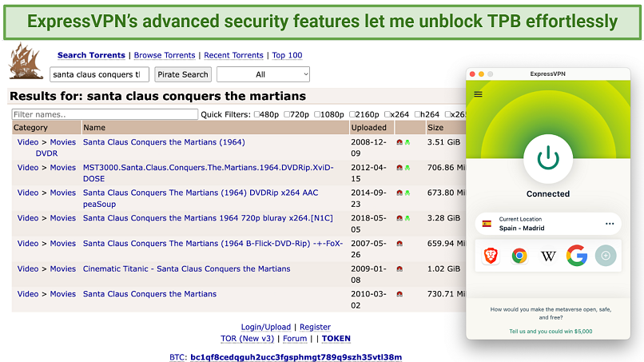Open Santa Claus Conquers the Martians (1964) torrent

164,142
